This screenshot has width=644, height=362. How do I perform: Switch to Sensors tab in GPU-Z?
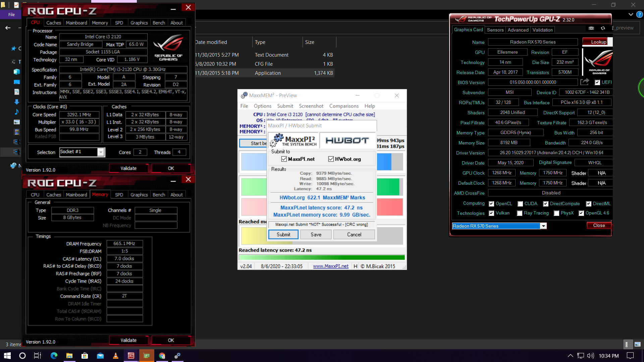click(495, 30)
